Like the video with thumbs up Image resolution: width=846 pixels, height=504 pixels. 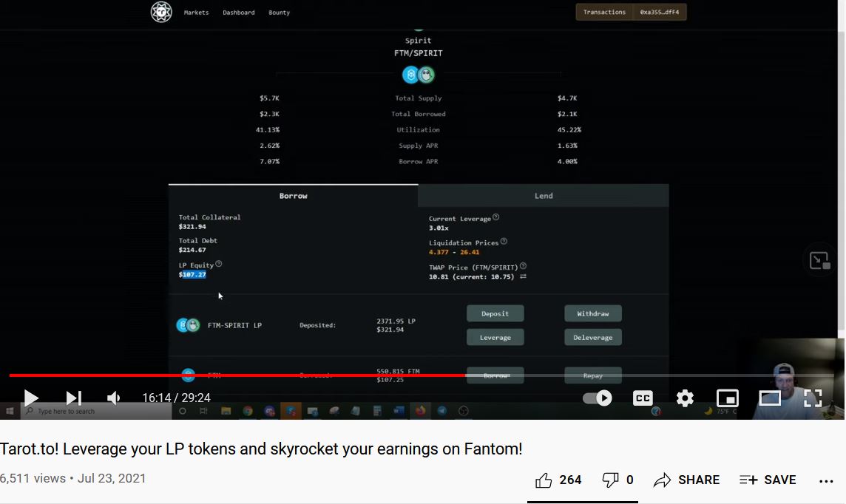pos(558,480)
